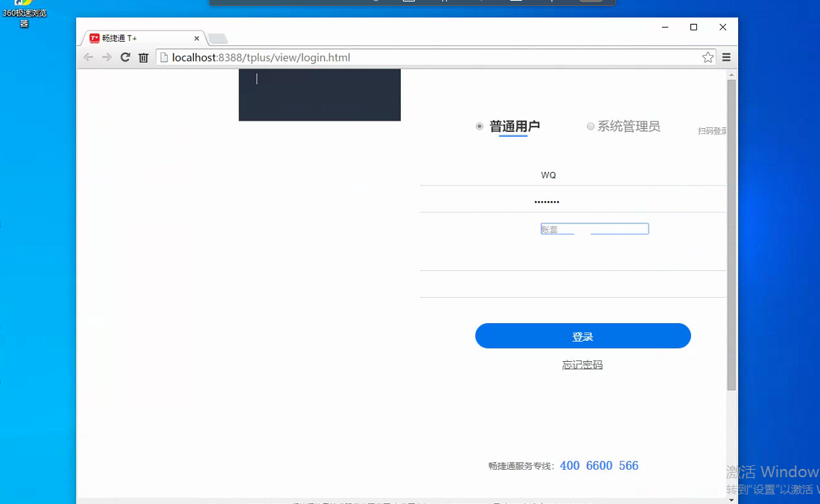Select the 系统管理员 radio button
820x504 pixels.
coord(590,126)
